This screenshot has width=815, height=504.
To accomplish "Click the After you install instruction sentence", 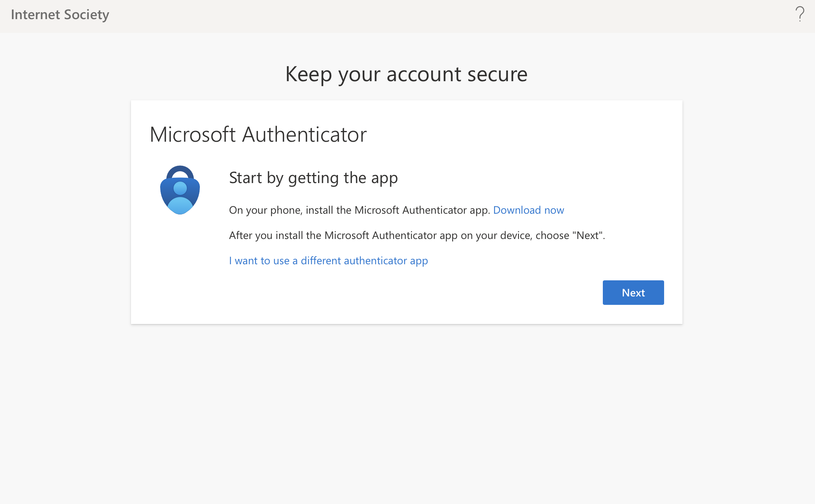I will click(x=417, y=236).
